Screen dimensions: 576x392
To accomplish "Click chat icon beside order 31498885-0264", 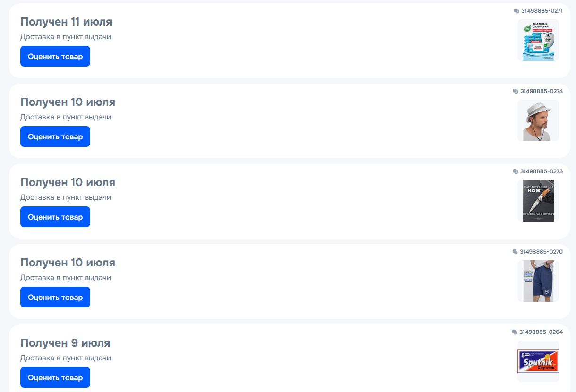I will click(x=515, y=332).
